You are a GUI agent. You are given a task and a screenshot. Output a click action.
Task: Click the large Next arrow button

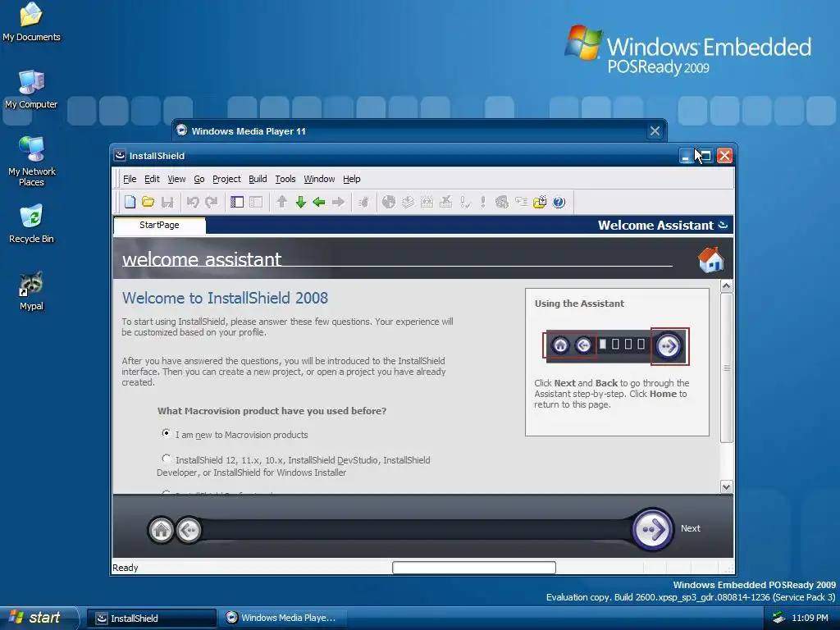click(652, 529)
